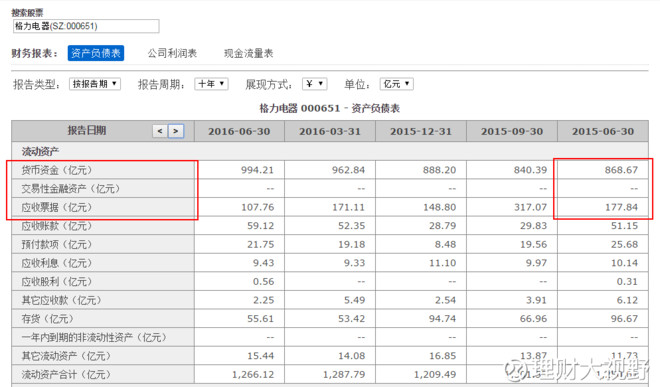Click the 2015-06-30 column header
Screen dimensions: 660x387
coord(603,131)
